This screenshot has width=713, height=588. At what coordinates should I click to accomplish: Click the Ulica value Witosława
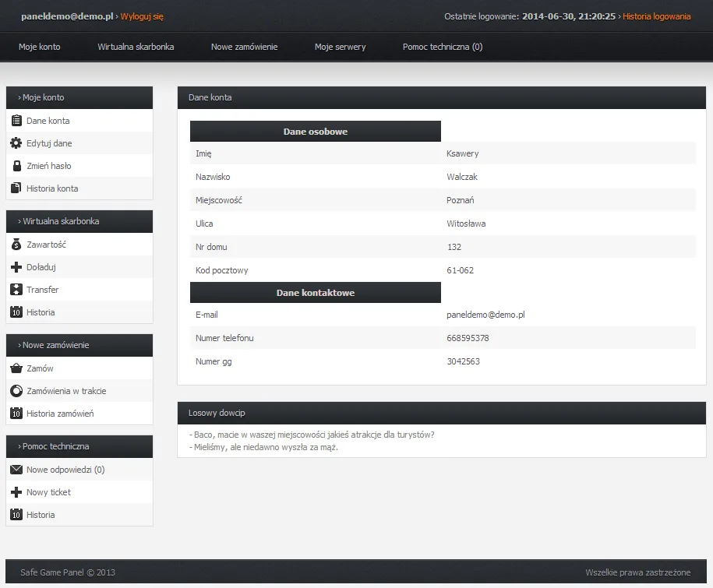pos(466,224)
